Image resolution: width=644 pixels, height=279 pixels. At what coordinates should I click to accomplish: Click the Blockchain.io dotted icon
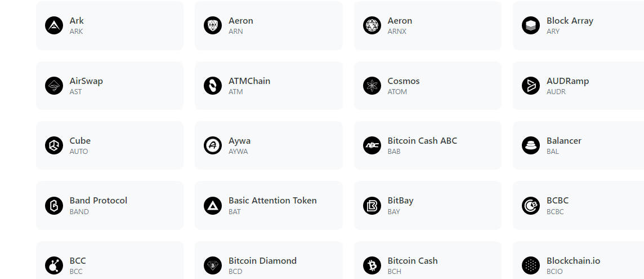(x=531, y=265)
